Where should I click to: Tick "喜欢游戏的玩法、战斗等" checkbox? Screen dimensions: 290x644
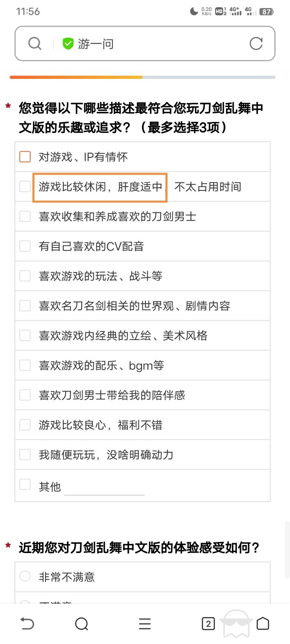click(x=25, y=276)
